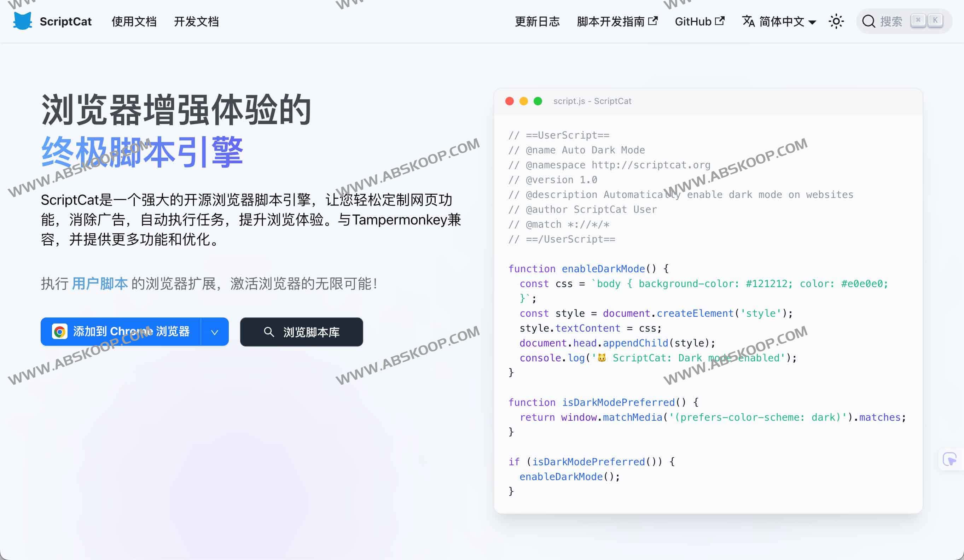
Task: Expand more install options next to 添加到 Chrome
Action: (x=214, y=331)
